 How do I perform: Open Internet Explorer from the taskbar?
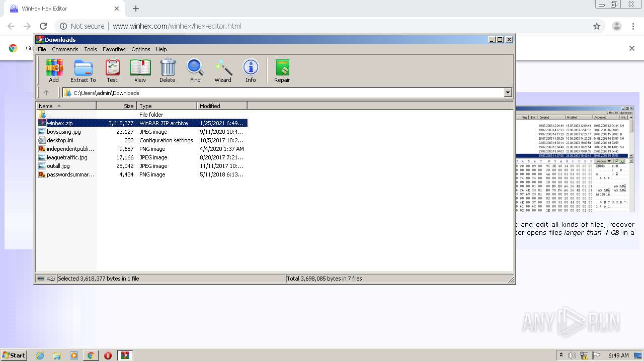(x=40, y=355)
